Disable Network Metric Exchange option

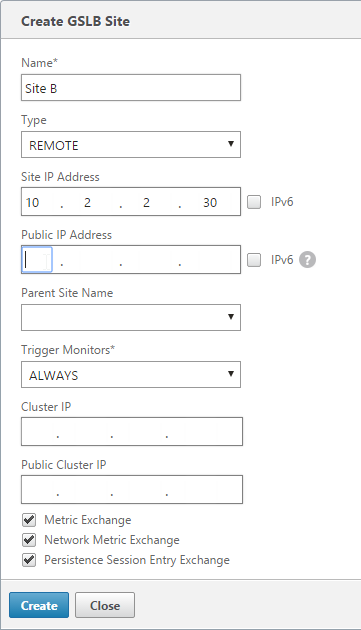pyautogui.click(x=29, y=540)
